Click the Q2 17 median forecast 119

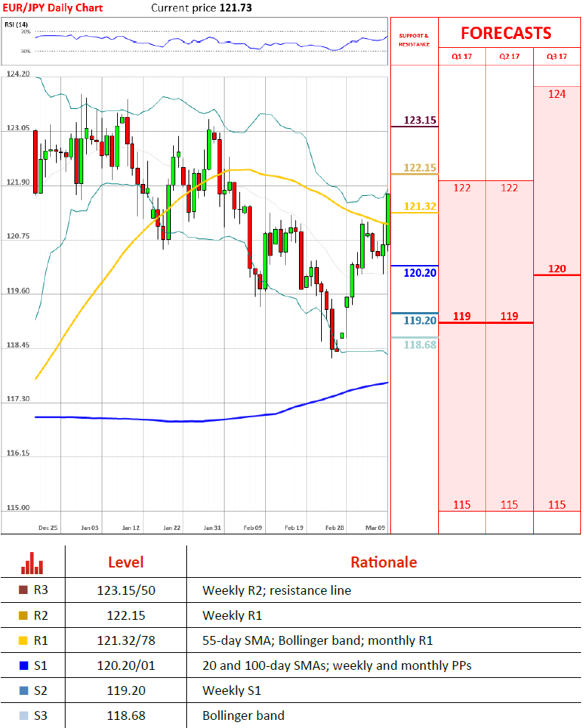coord(509,317)
